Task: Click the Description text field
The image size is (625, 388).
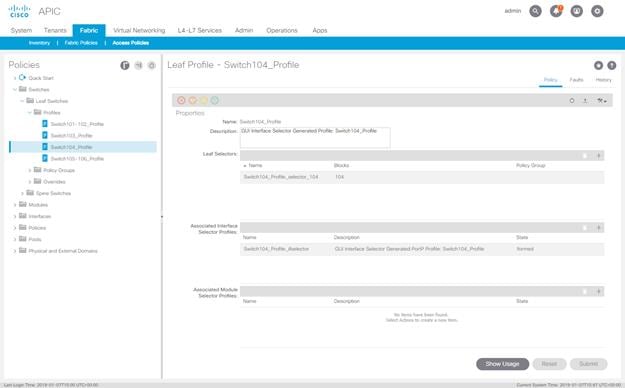Action: point(315,138)
